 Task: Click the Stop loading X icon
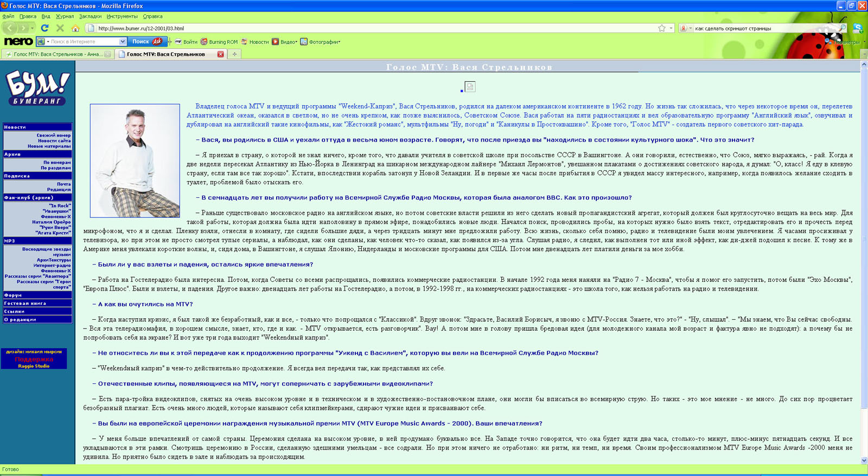point(60,28)
